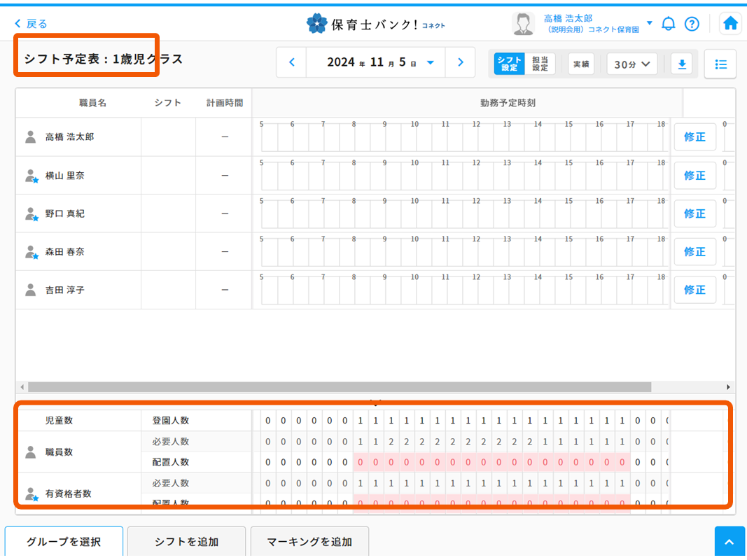Click the blue scroll-up arrow button
Image resolution: width=747 pixels, height=560 pixels.
tap(729, 542)
